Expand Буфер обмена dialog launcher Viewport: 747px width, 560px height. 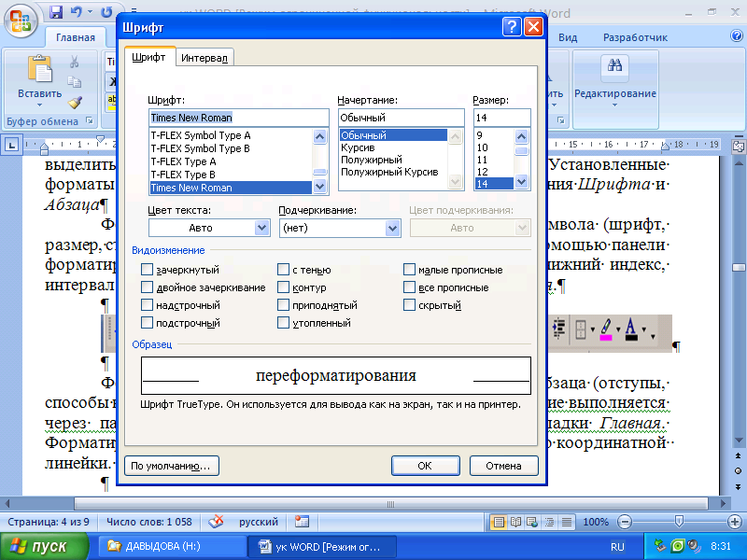(x=90, y=120)
